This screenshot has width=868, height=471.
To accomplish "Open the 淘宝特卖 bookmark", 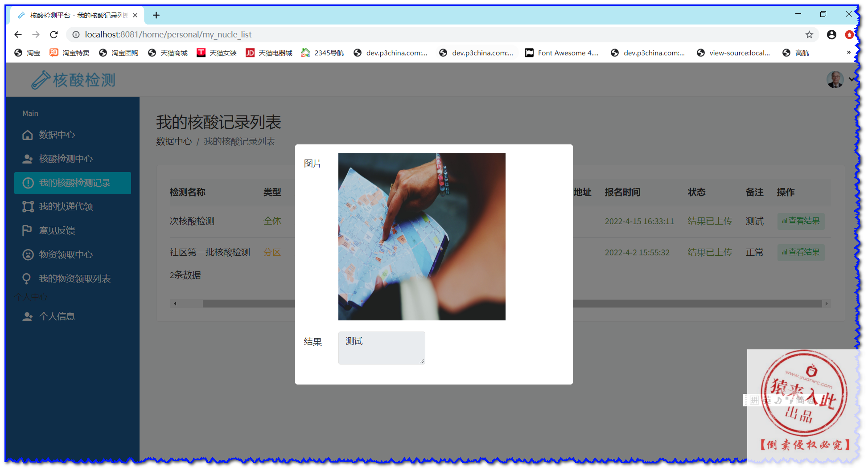I will point(69,53).
